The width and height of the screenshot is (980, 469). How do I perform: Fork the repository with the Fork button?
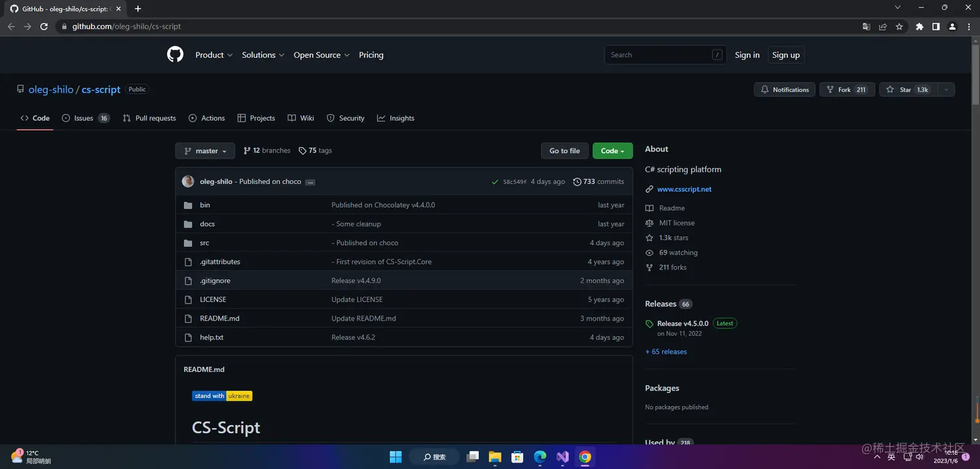click(847, 89)
